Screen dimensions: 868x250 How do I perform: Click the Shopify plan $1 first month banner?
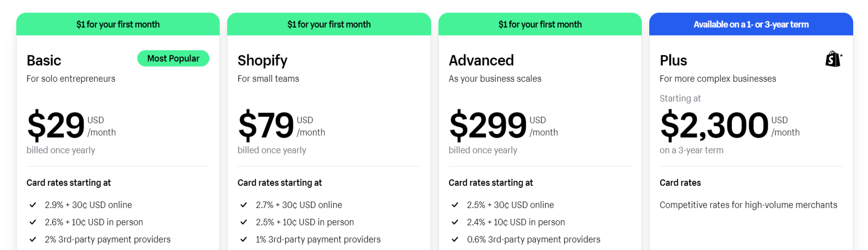click(x=329, y=24)
